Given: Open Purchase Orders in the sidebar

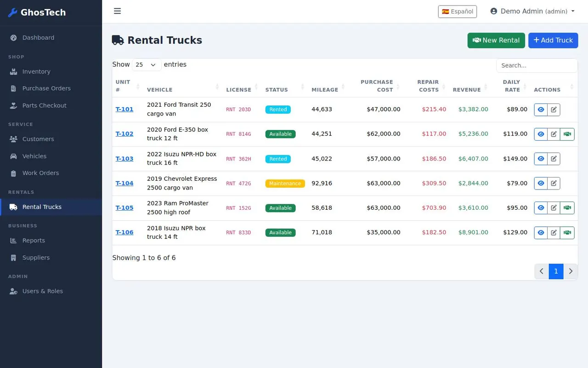Looking at the screenshot, I should [51, 88].
